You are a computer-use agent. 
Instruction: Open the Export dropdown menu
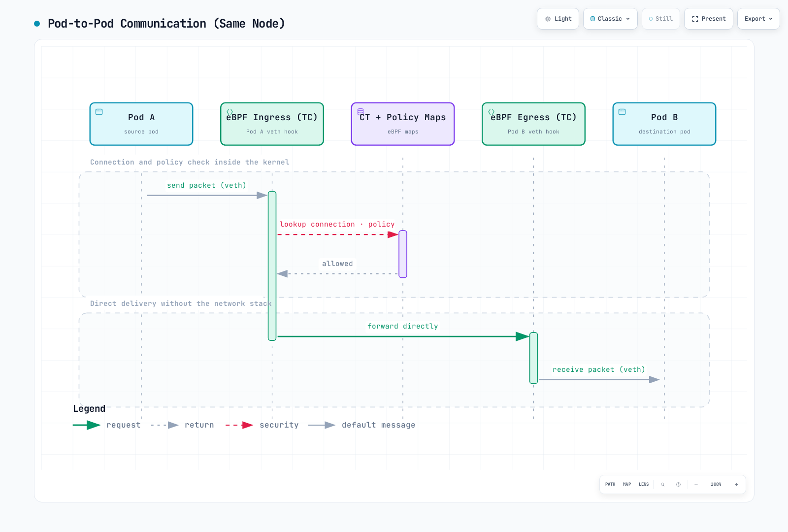coord(758,19)
